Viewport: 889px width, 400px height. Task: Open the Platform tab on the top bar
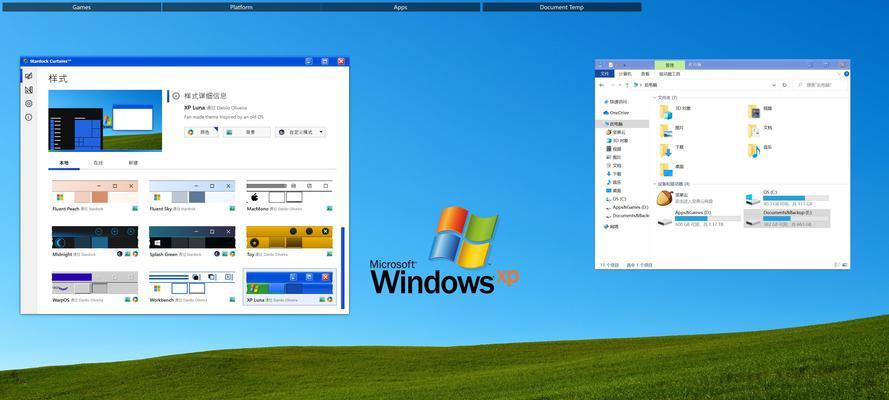242,7
